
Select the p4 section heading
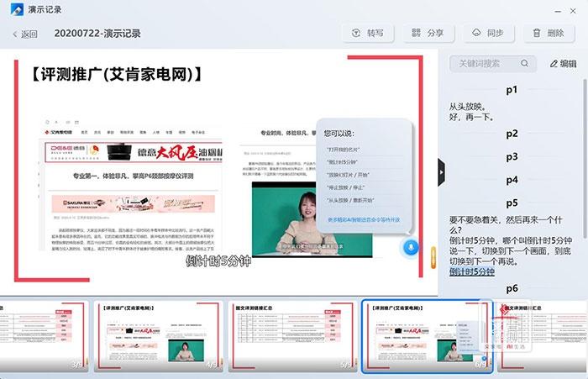pyautogui.click(x=512, y=180)
